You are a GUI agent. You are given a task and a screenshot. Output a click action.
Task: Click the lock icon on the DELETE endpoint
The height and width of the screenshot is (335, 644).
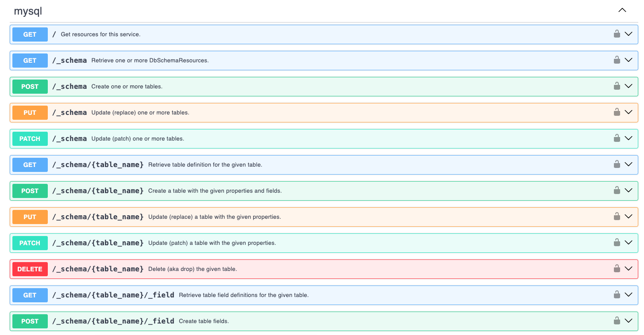click(617, 269)
